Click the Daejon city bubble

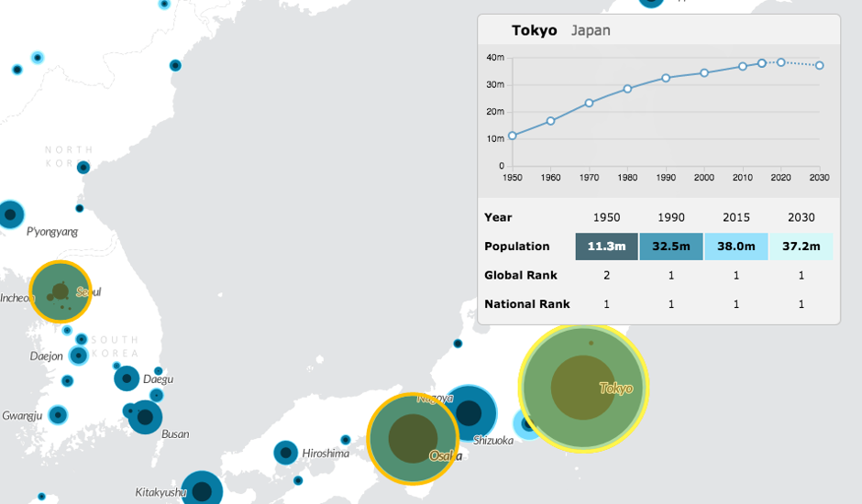click(x=79, y=356)
